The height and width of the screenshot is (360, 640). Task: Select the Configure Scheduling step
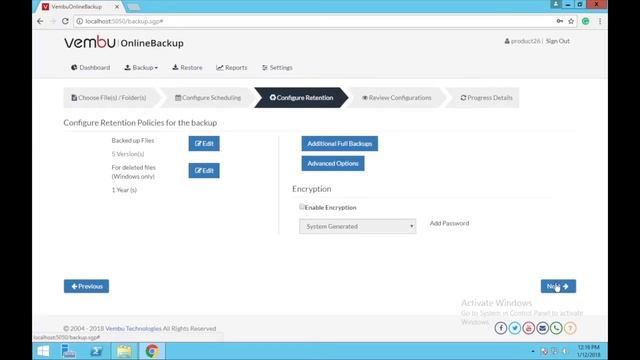tap(208, 98)
